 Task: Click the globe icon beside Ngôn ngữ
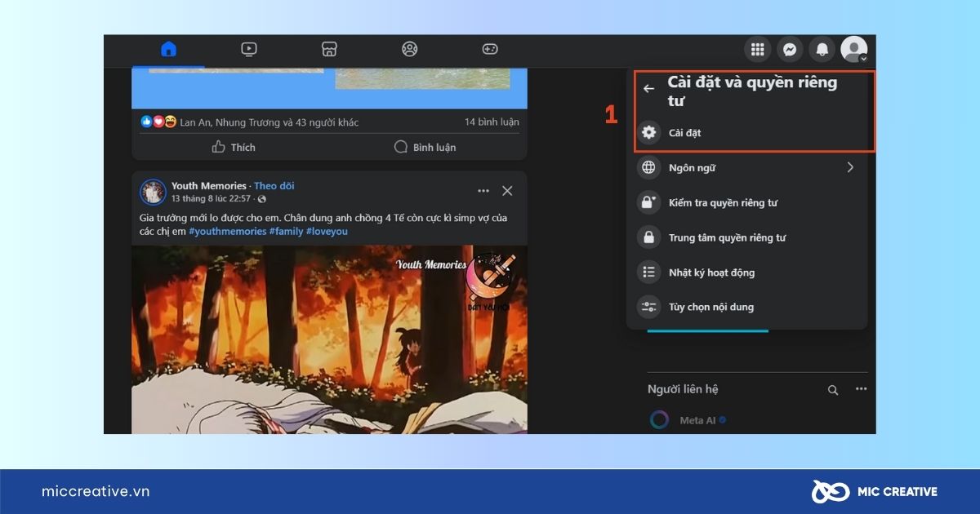(649, 167)
